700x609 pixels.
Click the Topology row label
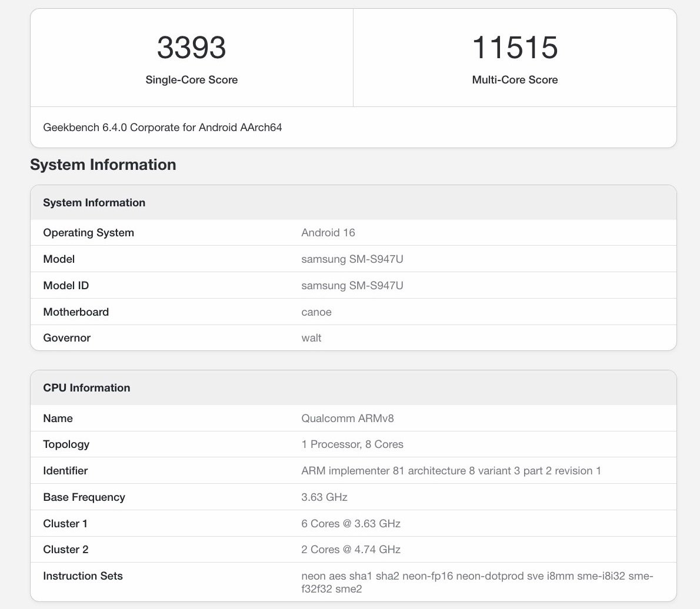66,444
